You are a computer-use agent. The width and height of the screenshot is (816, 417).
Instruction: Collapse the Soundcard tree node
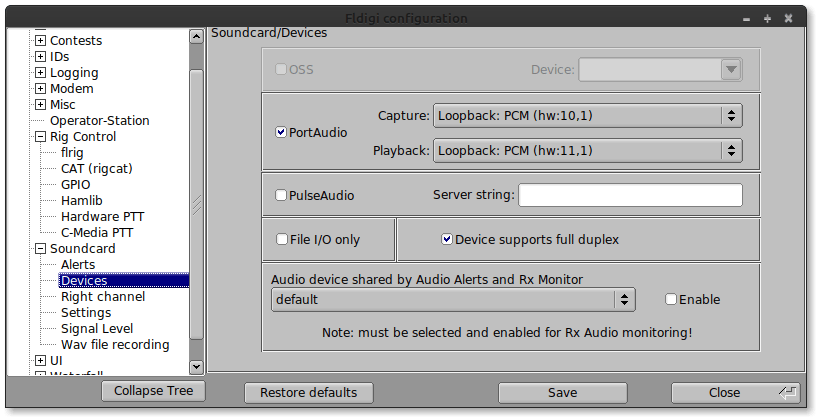(40, 249)
